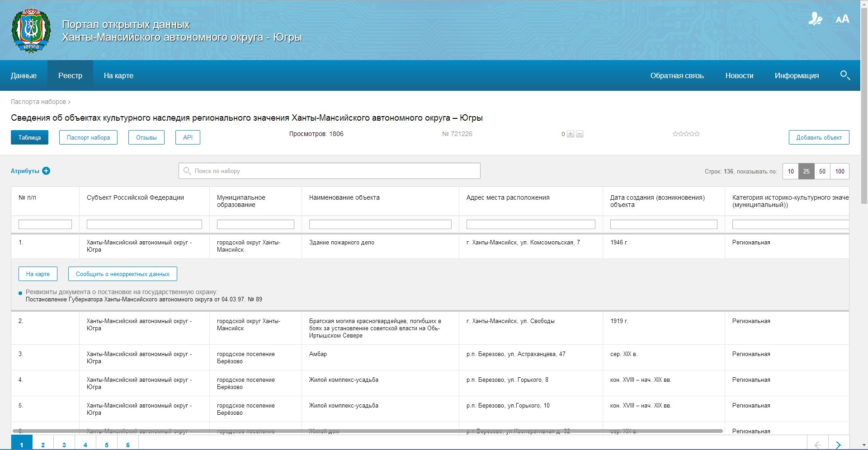This screenshot has height=450, width=868.
Task: Show 10 rows per page
Action: 791,171
